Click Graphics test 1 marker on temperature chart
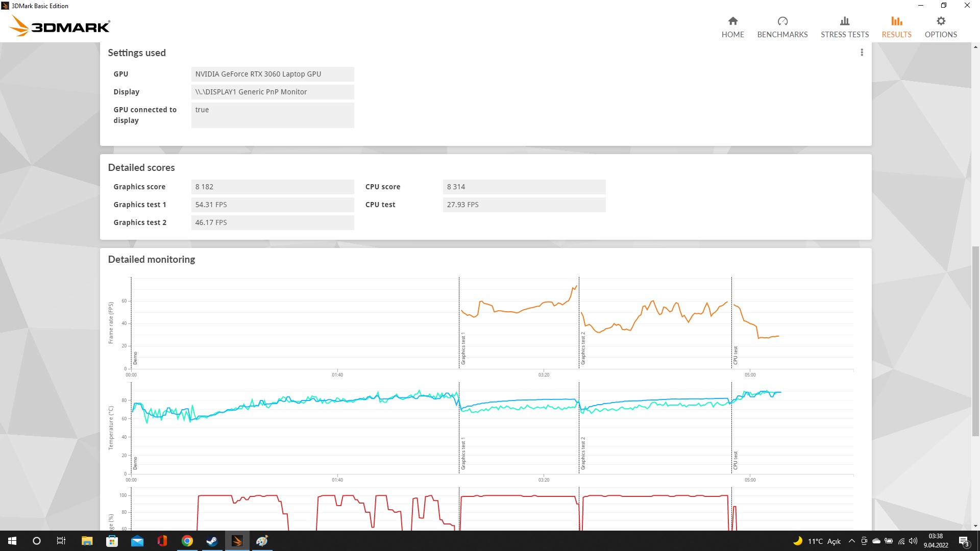 (x=463, y=454)
